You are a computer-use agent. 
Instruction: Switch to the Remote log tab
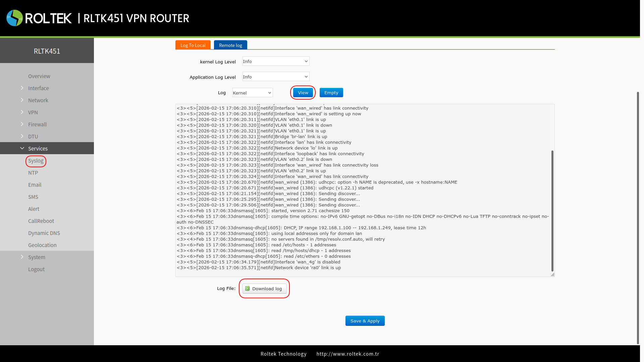[x=230, y=45]
